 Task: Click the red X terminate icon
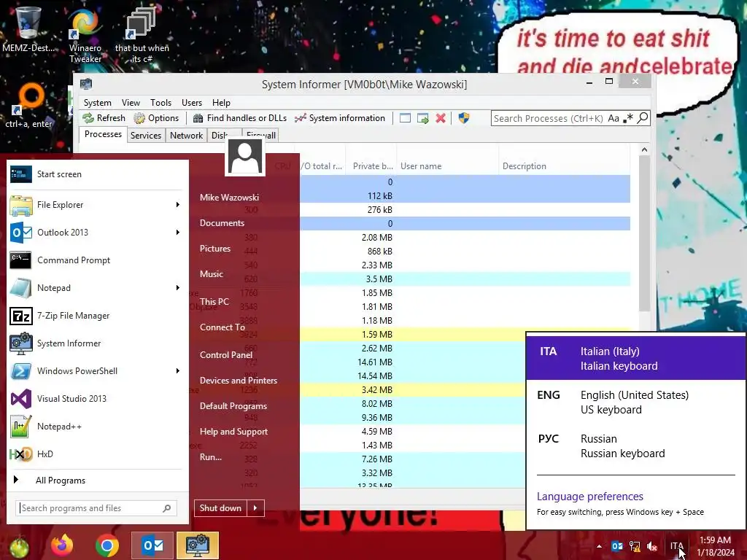pos(441,118)
